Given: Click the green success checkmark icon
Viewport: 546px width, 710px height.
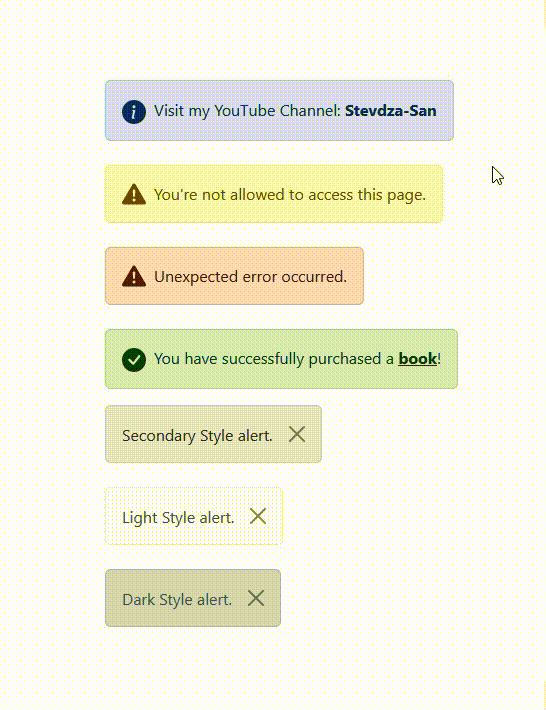Looking at the screenshot, I should (x=134, y=360).
